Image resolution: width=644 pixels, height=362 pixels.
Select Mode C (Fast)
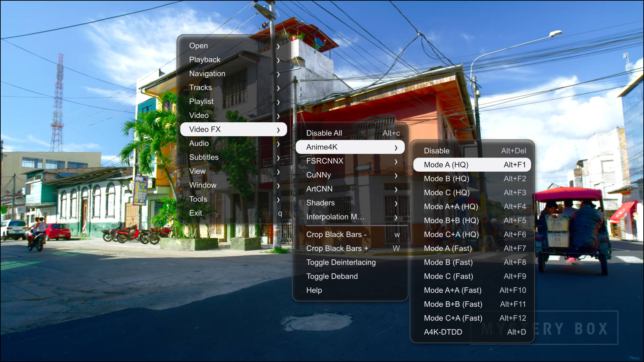(x=472, y=276)
